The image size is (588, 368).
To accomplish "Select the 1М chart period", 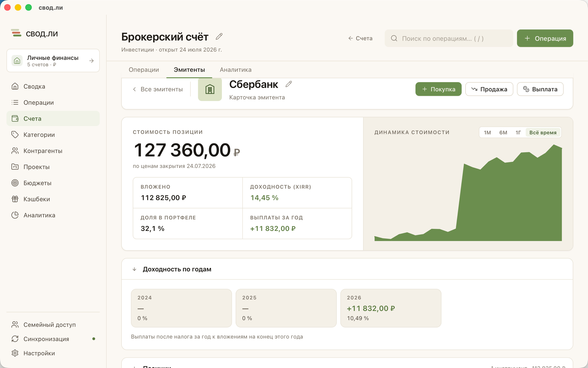I will tap(487, 132).
